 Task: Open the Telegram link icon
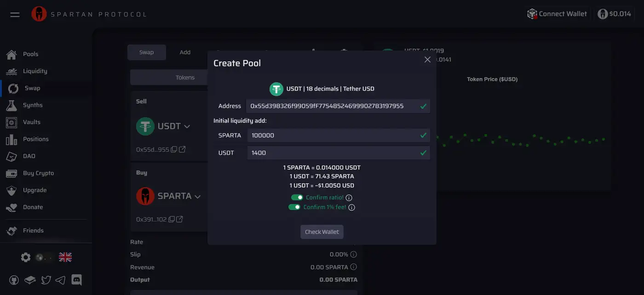60,279
